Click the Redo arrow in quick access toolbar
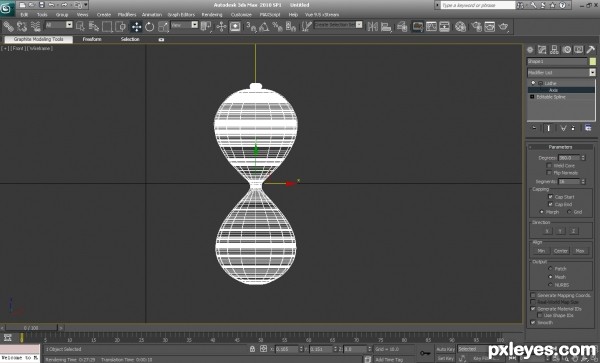Viewport: 600px width, 363px height. (64, 5)
